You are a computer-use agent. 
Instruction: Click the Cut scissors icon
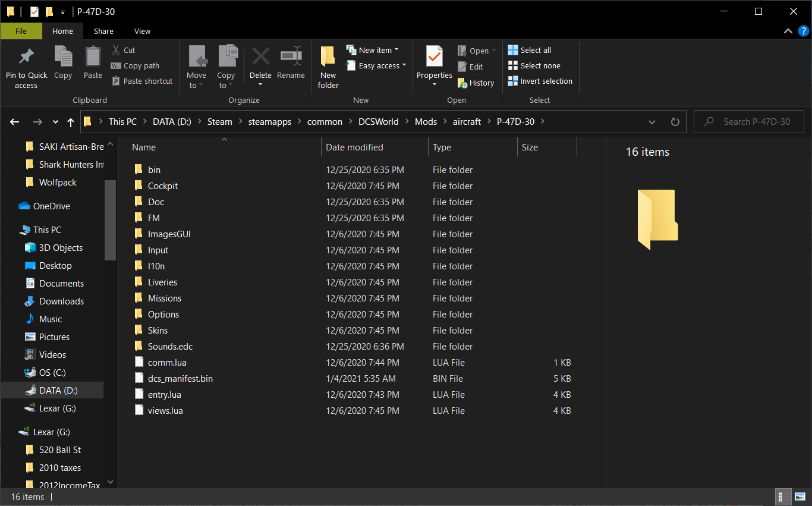117,50
